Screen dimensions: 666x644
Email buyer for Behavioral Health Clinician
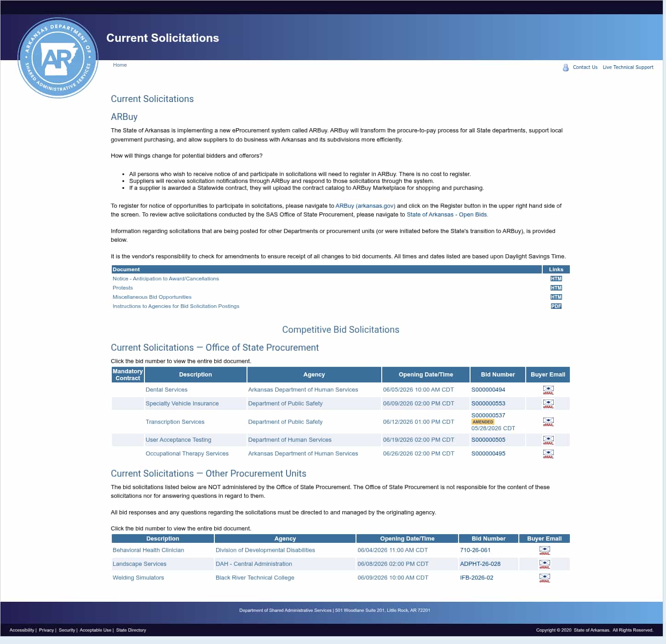pos(545,550)
